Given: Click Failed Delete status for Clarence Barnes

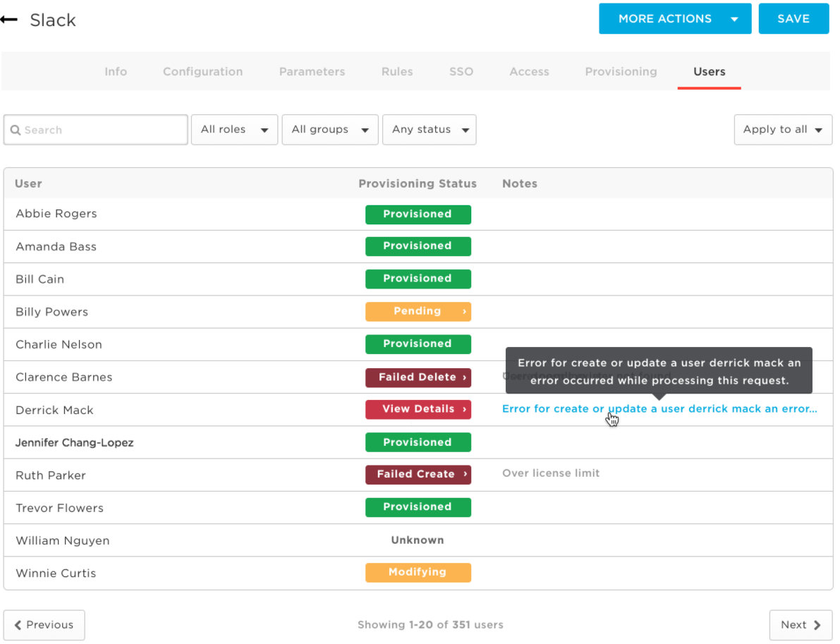Looking at the screenshot, I should tap(418, 377).
